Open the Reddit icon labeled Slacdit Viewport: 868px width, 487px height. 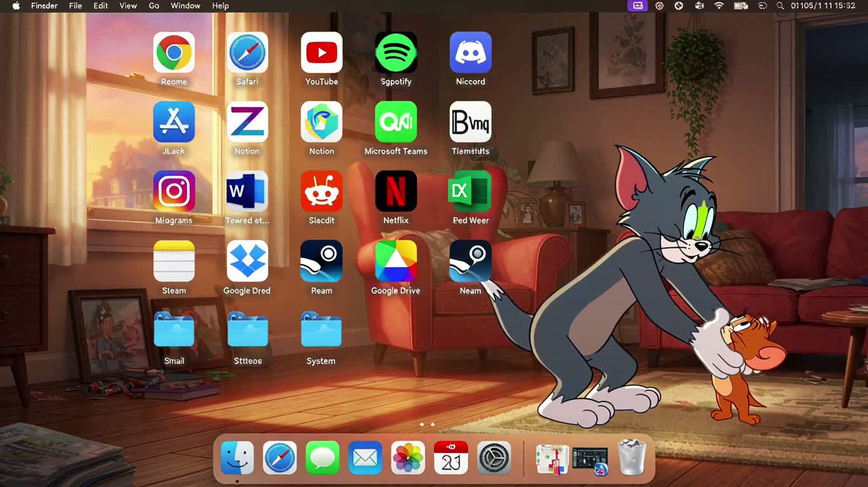point(322,191)
